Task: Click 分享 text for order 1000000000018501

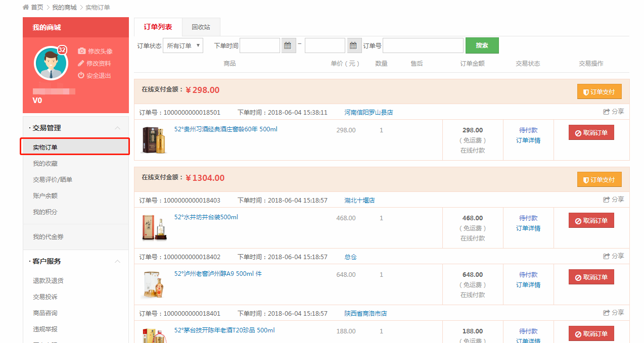Action: [x=618, y=112]
